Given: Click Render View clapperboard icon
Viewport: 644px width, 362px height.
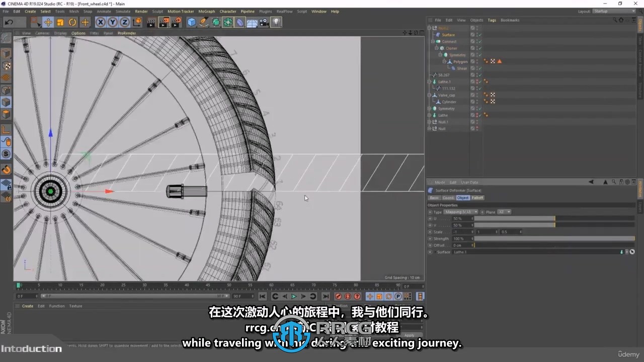Looking at the screenshot, I should click(x=151, y=22).
